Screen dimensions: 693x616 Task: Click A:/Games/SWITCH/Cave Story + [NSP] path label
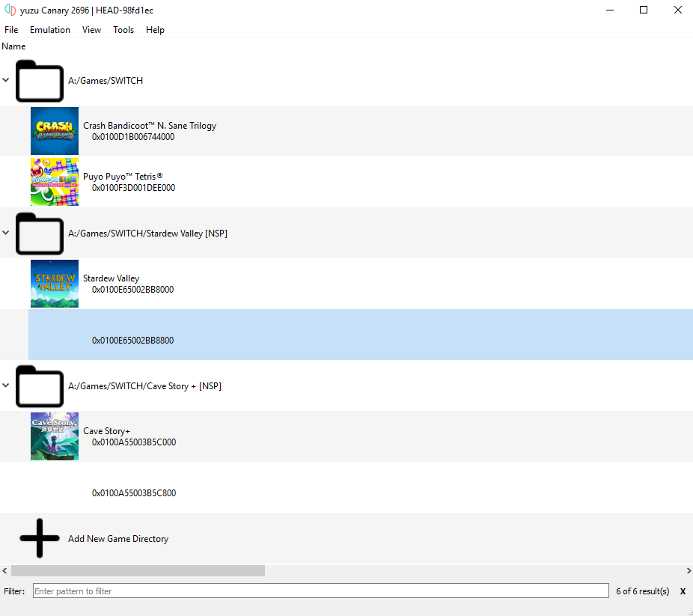144,386
